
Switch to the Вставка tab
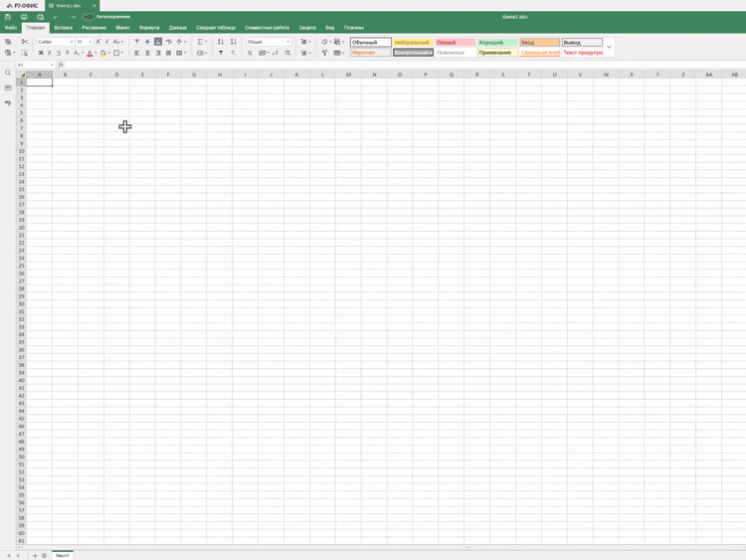point(64,28)
